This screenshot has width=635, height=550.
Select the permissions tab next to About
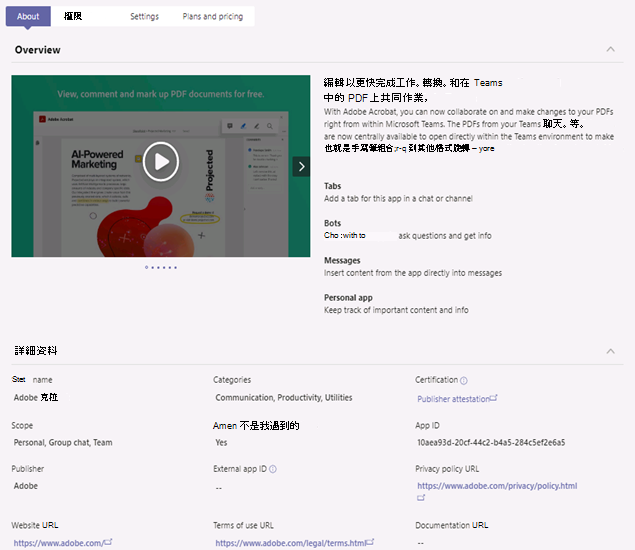coord(73,16)
